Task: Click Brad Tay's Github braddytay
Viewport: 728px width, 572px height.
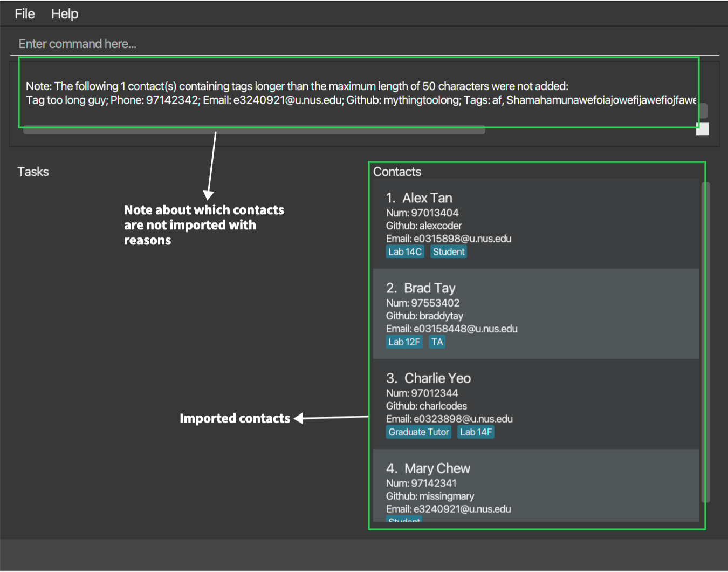Action: [x=424, y=316]
